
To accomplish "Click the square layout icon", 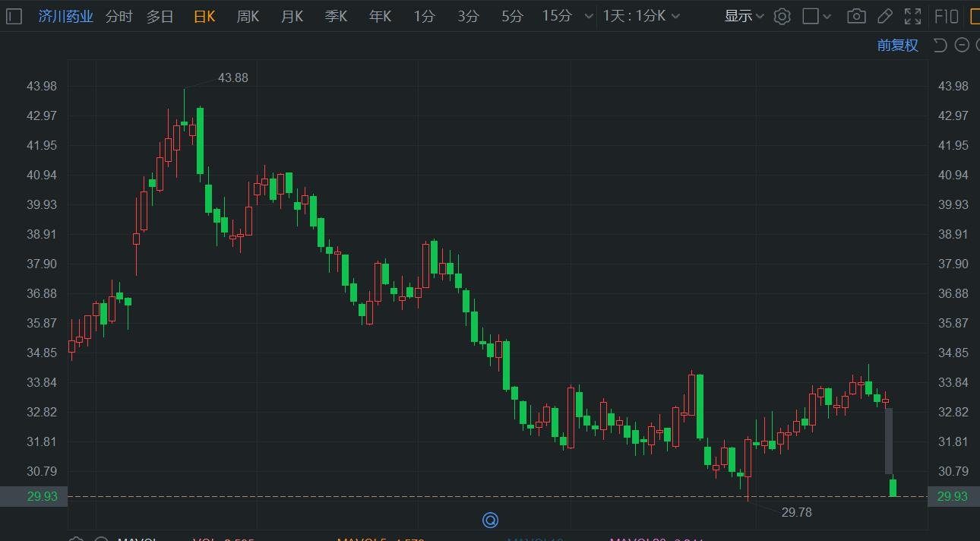I will [x=811, y=16].
